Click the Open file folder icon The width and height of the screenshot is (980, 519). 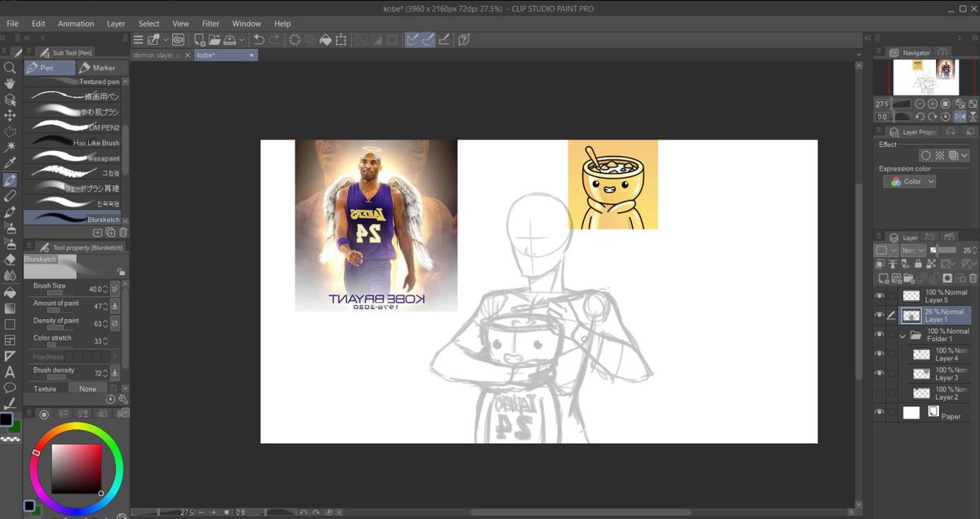[214, 39]
